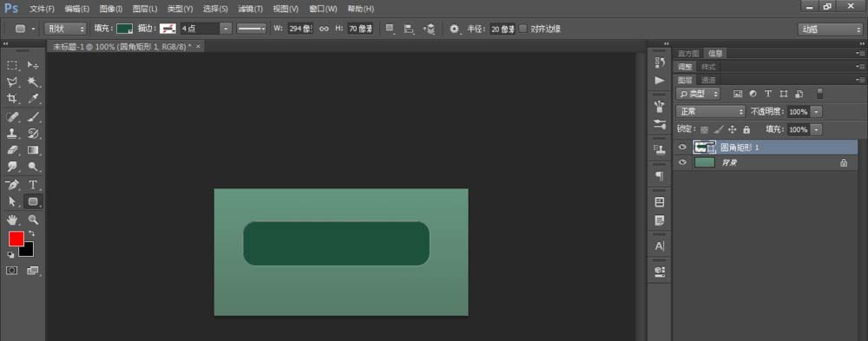Toggle filter for pixel layers
This screenshot has width=868, height=341.
pos(737,94)
